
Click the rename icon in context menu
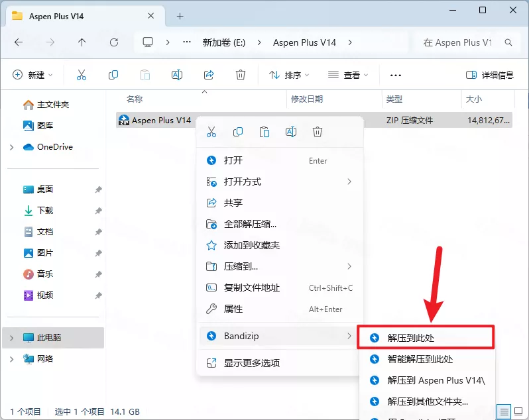click(291, 132)
